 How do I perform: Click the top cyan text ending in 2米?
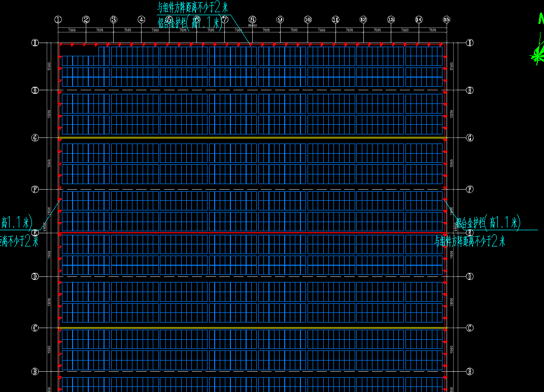coord(193,7)
